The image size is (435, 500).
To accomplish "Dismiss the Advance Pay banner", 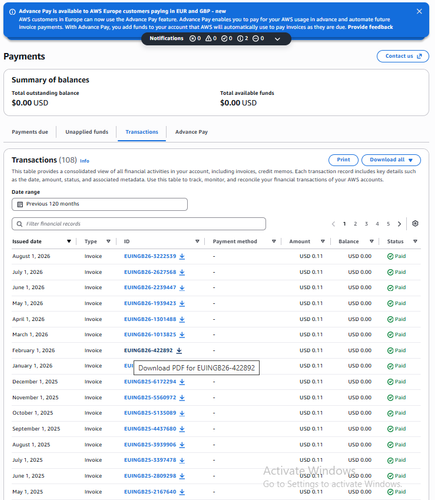I will click(419, 11).
